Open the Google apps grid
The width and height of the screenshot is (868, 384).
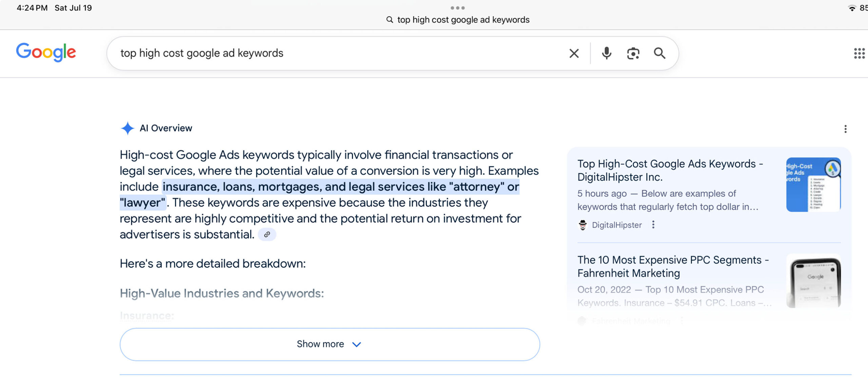(x=859, y=53)
